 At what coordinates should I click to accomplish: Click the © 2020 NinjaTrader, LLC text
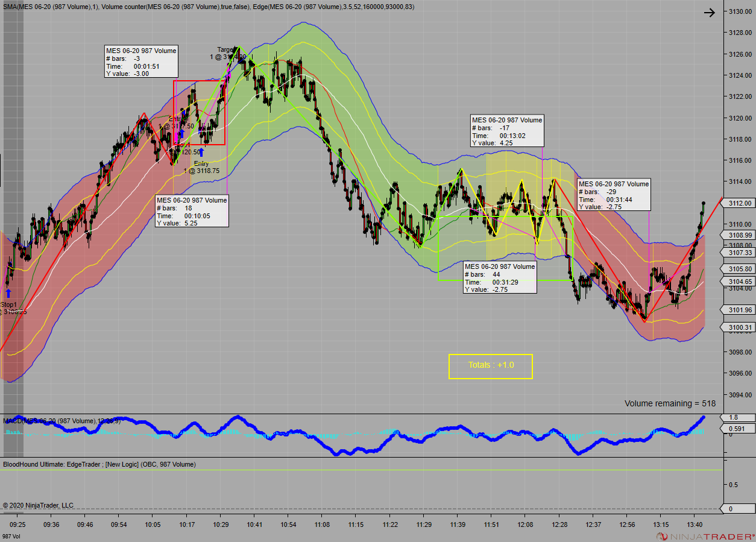tap(38, 505)
